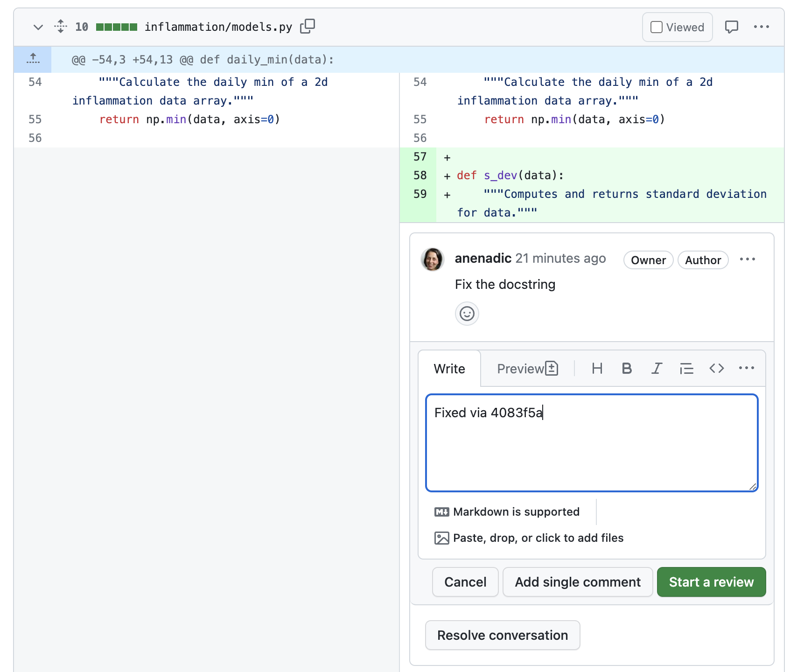
Task: Open anenadic's profile avatar
Action: pos(432,259)
